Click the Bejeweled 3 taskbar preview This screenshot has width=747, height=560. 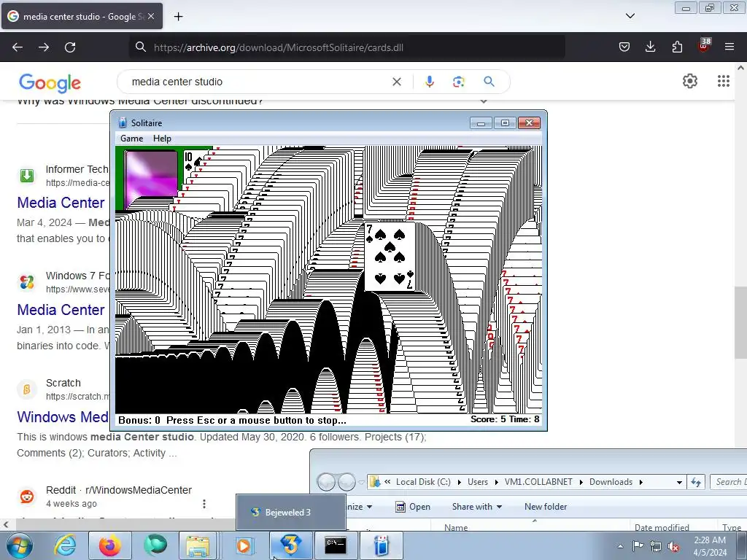(x=290, y=513)
